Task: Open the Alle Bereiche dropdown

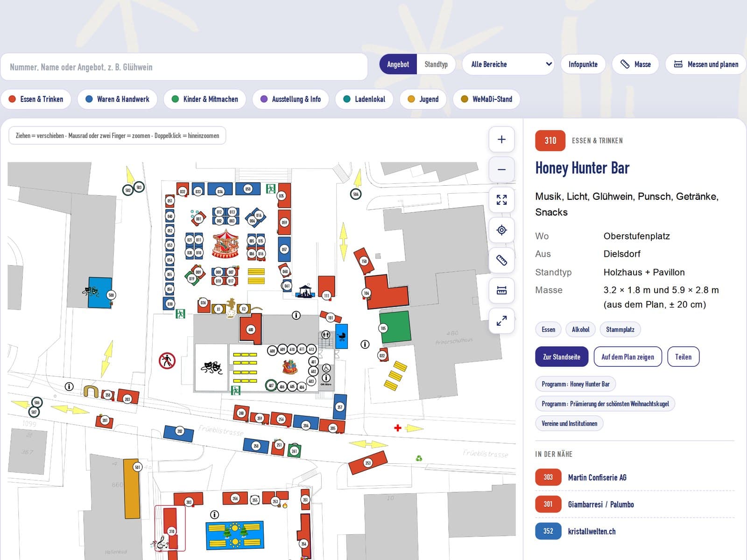Action: click(508, 64)
